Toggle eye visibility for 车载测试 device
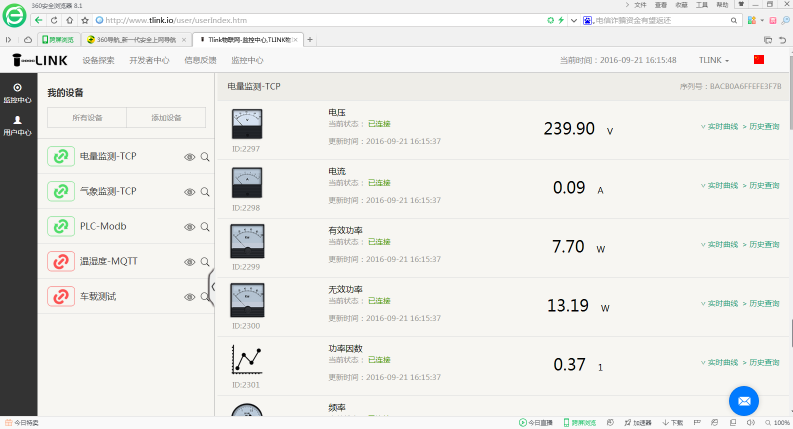793x429 pixels. click(189, 297)
